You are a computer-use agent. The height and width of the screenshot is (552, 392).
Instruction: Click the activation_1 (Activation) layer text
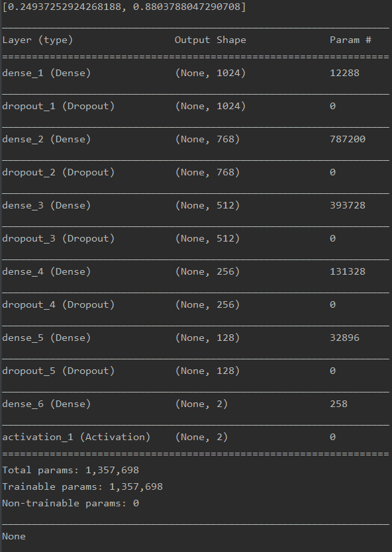tap(76, 437)
